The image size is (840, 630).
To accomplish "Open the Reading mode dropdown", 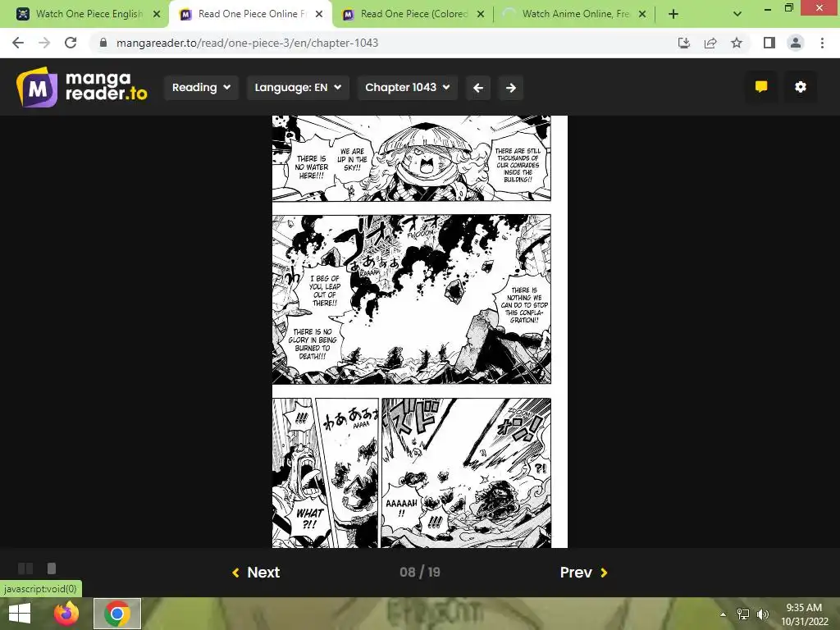I will click(201, 87).
